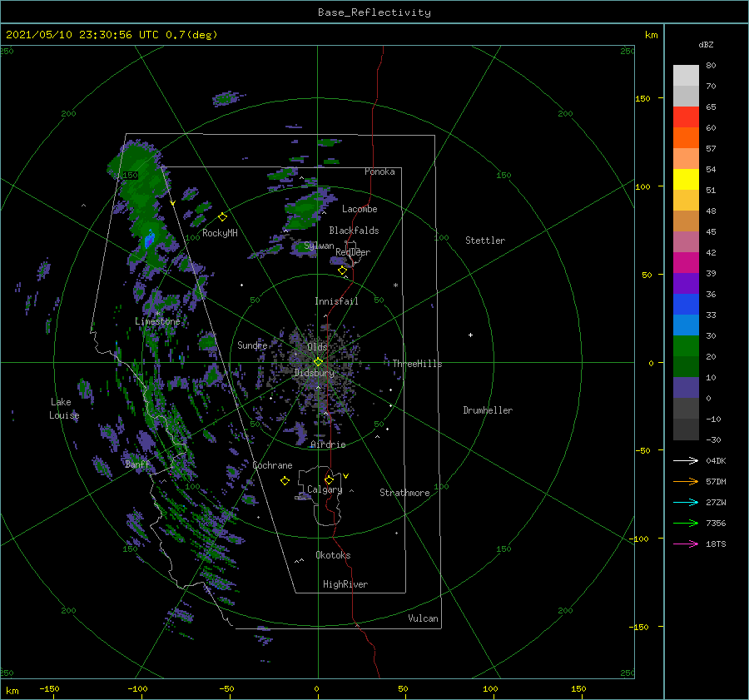The height and width of the screenshot is (700, 749).
Task: Click the cyan 27ZW arrow in legend
Action: pos(686,502)
